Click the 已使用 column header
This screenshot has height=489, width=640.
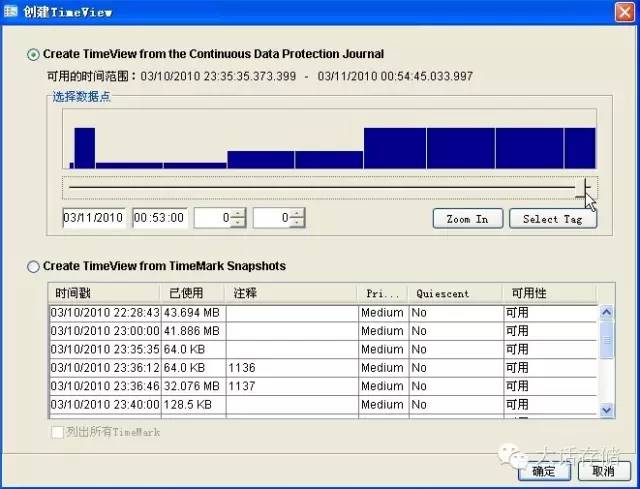[193, 293]
